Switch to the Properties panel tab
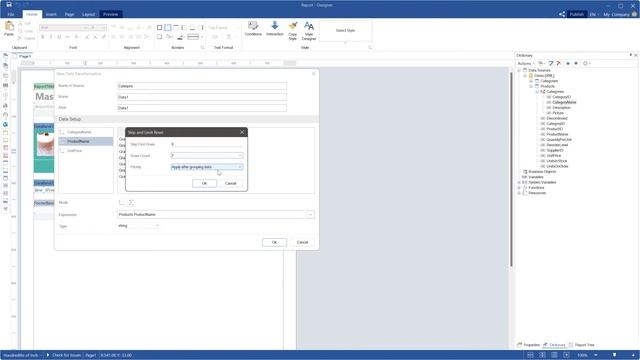640x360 pixels. (x=529, y=345)
